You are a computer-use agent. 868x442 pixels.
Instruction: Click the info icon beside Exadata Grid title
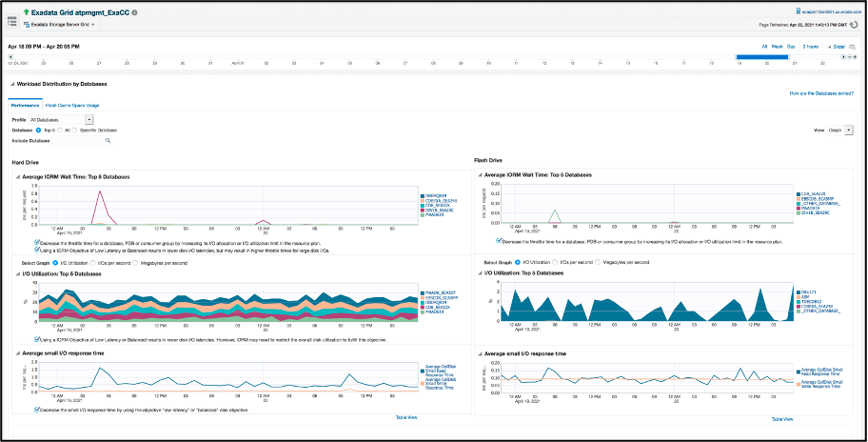pyautogui.click(x=134, y=12)
